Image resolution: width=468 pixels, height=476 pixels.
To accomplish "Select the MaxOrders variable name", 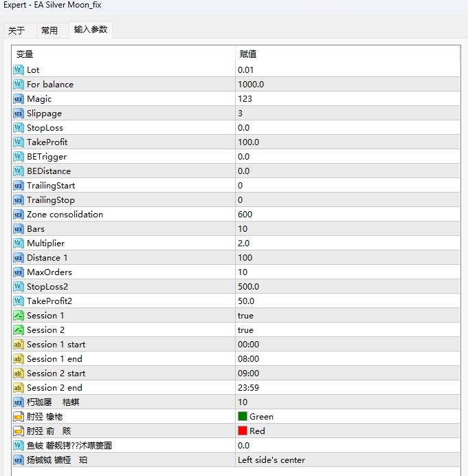I will tap(49, 272).
